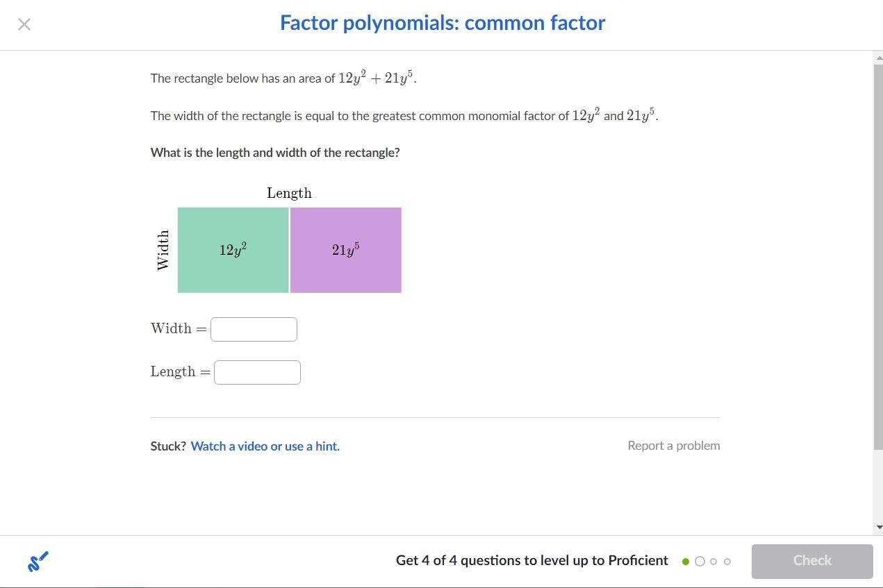Click the "Report a problem" link
This screenshot has height=588, width=883.
click(673, 446)
